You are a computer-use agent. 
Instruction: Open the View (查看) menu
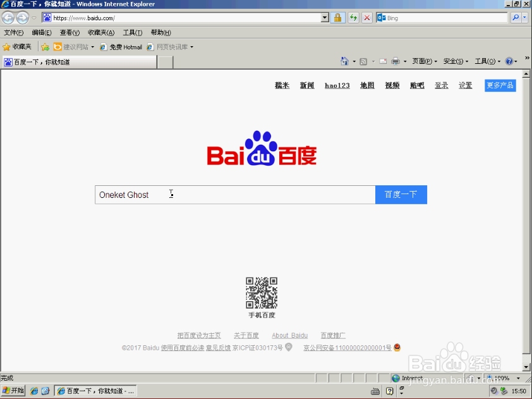point(70,33)
